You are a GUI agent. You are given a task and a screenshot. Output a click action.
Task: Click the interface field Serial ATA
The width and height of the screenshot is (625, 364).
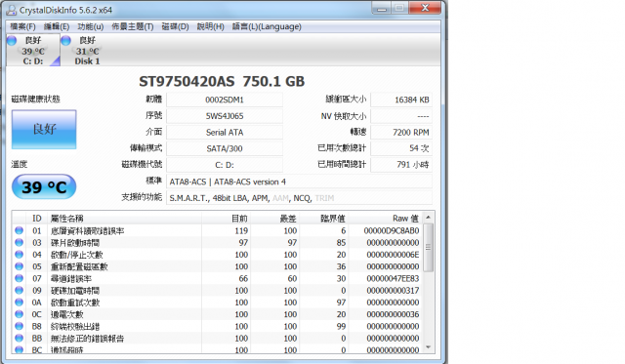click(x=225, y=132)
